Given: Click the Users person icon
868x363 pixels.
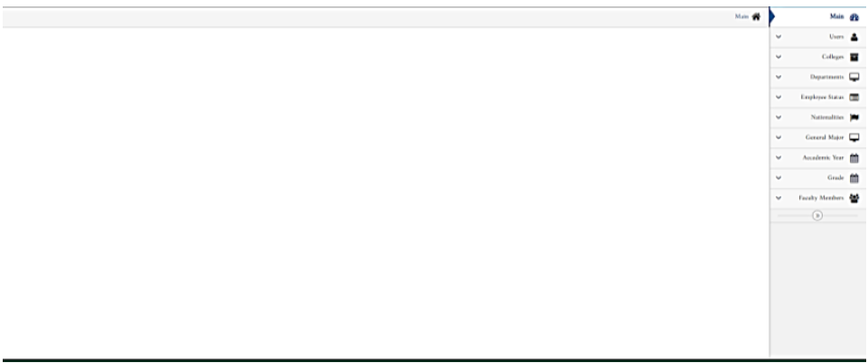Looking at the screenshot, I should (854, 37).
